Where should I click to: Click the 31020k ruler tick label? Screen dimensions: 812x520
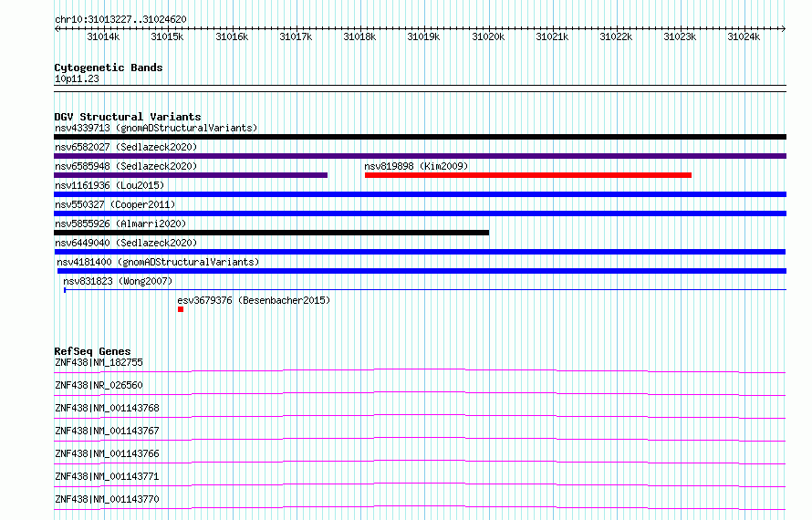point(488,36)
